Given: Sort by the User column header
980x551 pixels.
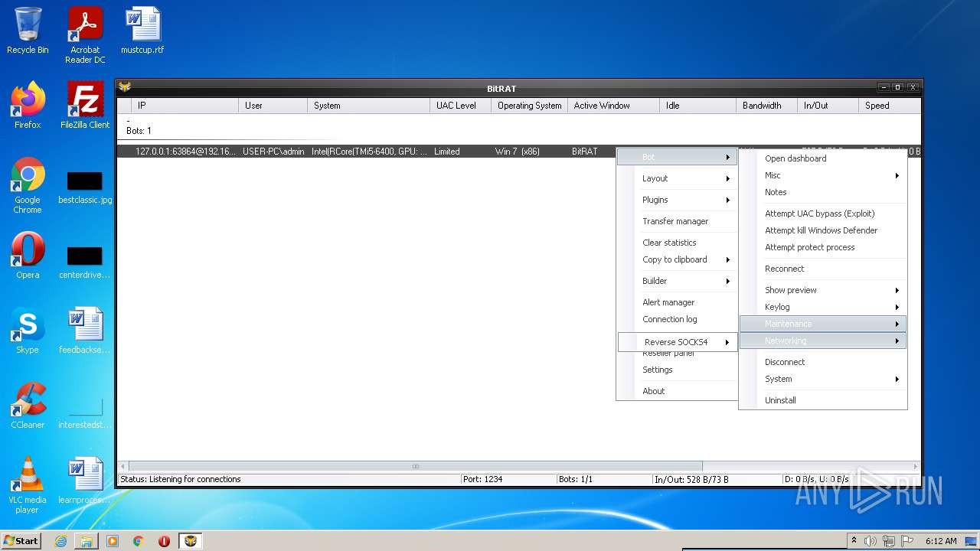Looking at the screenshot, I should tap(273, 106).
